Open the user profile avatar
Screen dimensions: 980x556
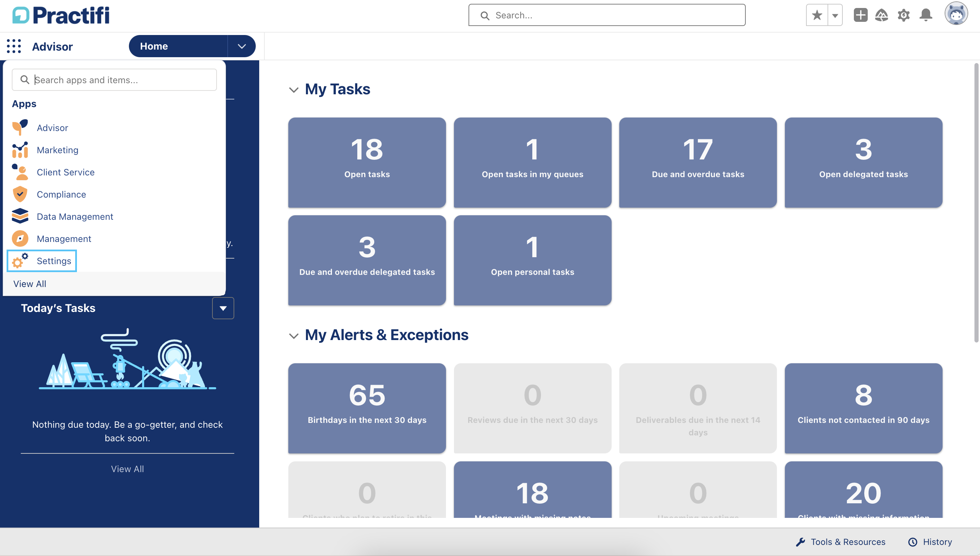(956, 14)
